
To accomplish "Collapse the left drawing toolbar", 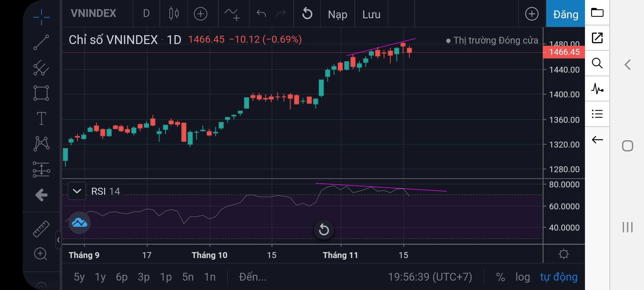I will (58, 240).
